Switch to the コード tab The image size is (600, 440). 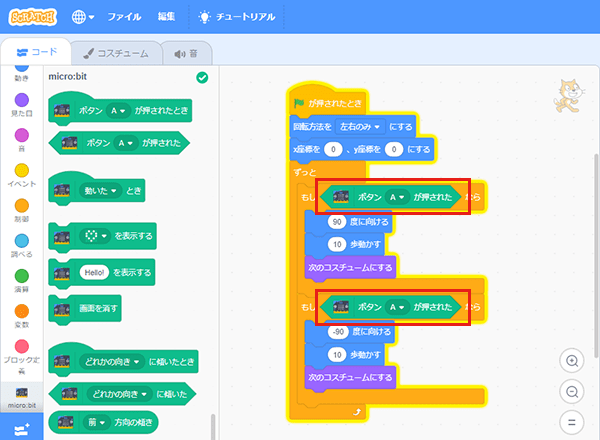(37, 52)
